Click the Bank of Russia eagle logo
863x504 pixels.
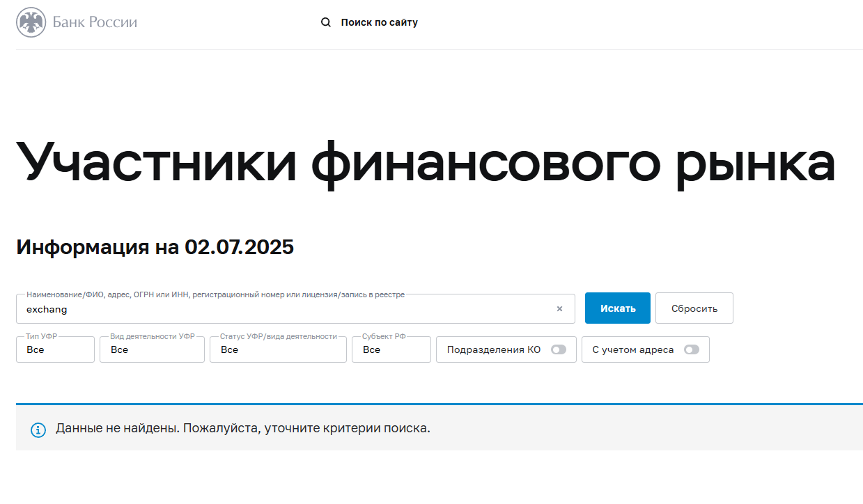pos(31,22)
